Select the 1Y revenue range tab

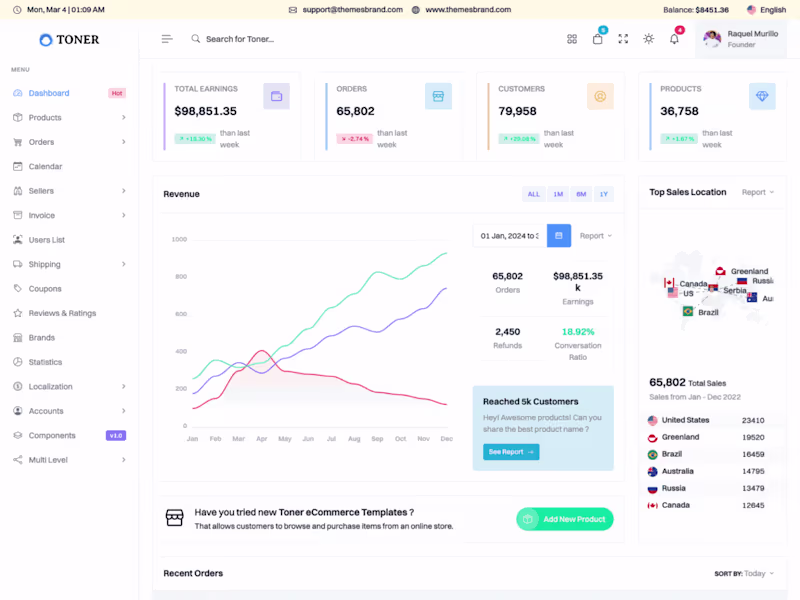pyautogui.click(x=604, y=194)
